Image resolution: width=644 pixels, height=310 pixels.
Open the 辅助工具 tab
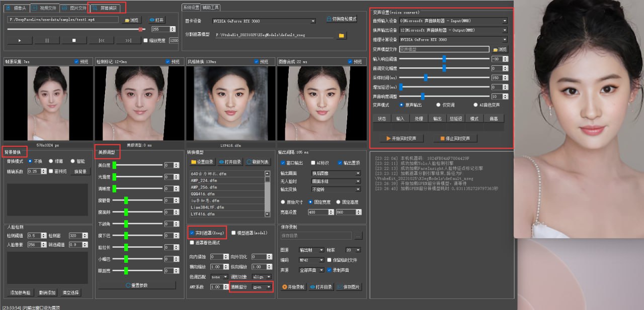[210, 8]
